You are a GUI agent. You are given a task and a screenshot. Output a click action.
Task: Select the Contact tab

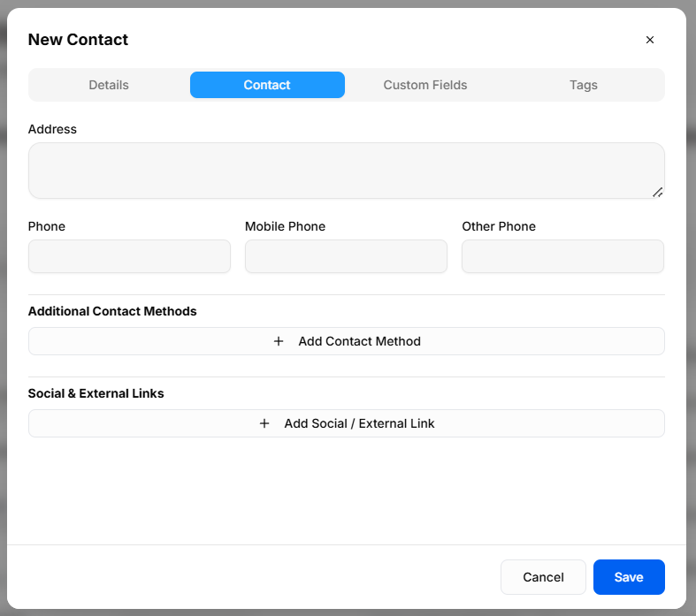(267, 85)
